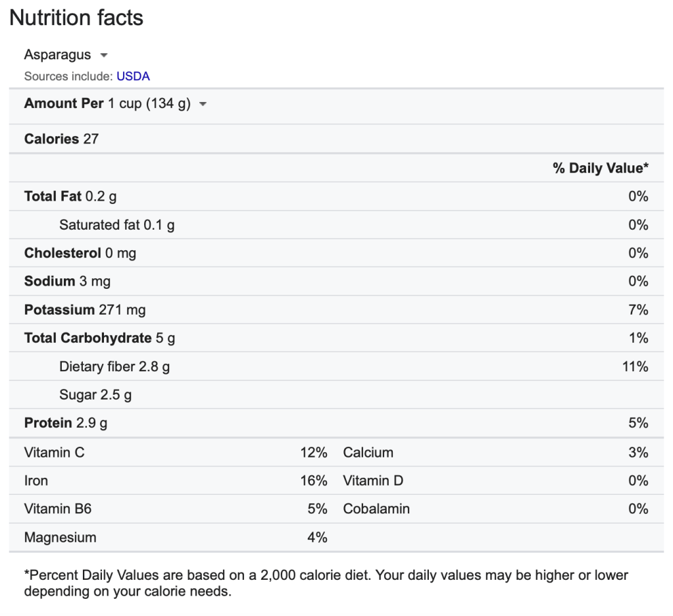The image size is (673, 616).
Task: Click the Vitamin C label
Action: coord(54,453)
